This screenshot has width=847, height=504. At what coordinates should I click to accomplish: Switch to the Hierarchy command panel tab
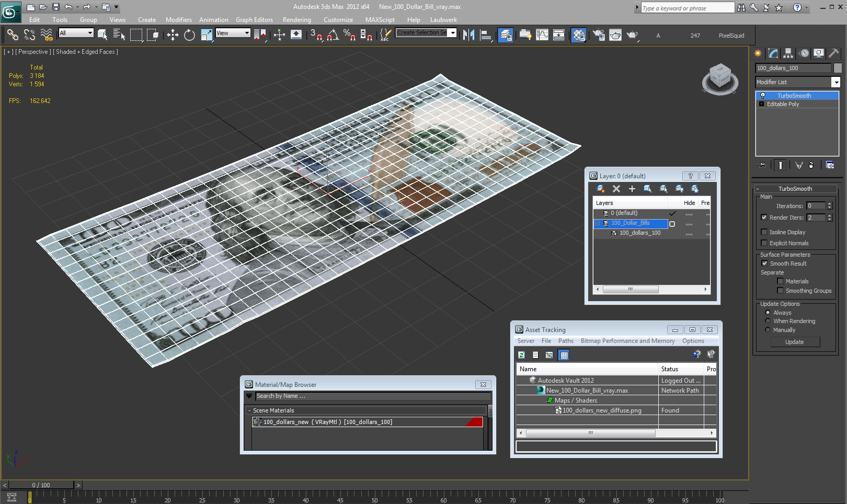788,53
